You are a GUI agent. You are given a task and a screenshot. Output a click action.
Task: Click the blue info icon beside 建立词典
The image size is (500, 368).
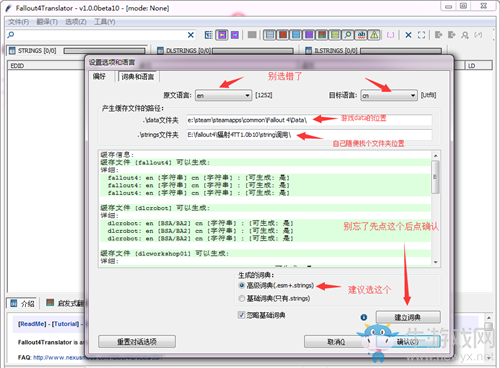[364, 317]
